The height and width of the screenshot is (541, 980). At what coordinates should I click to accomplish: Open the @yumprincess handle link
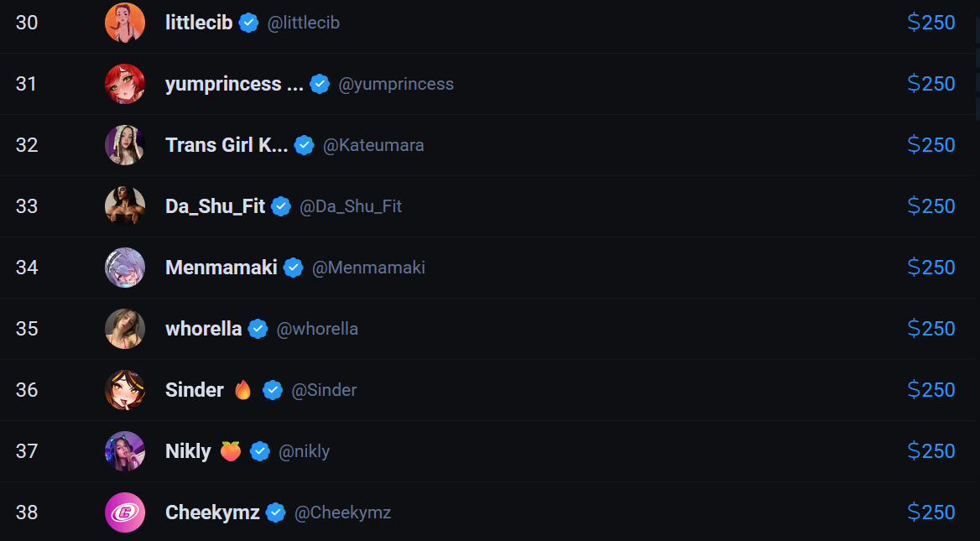point(396,84)
